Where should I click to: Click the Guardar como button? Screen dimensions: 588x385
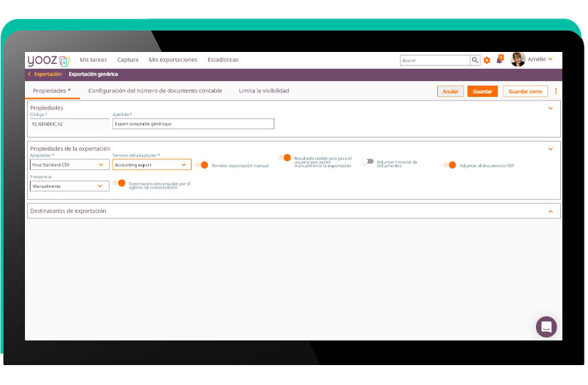pyautogui.click(x=525, y=92)
